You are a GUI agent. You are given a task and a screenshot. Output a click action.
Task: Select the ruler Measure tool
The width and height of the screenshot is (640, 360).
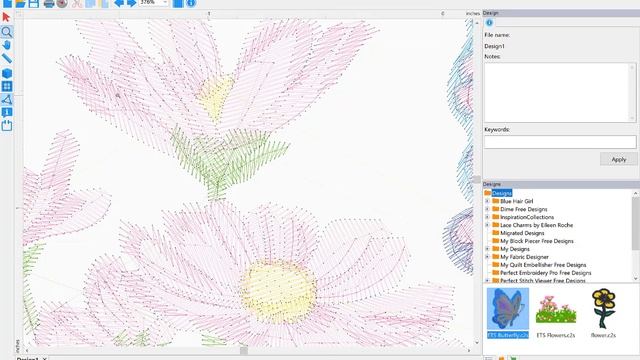tap(7, 58)
